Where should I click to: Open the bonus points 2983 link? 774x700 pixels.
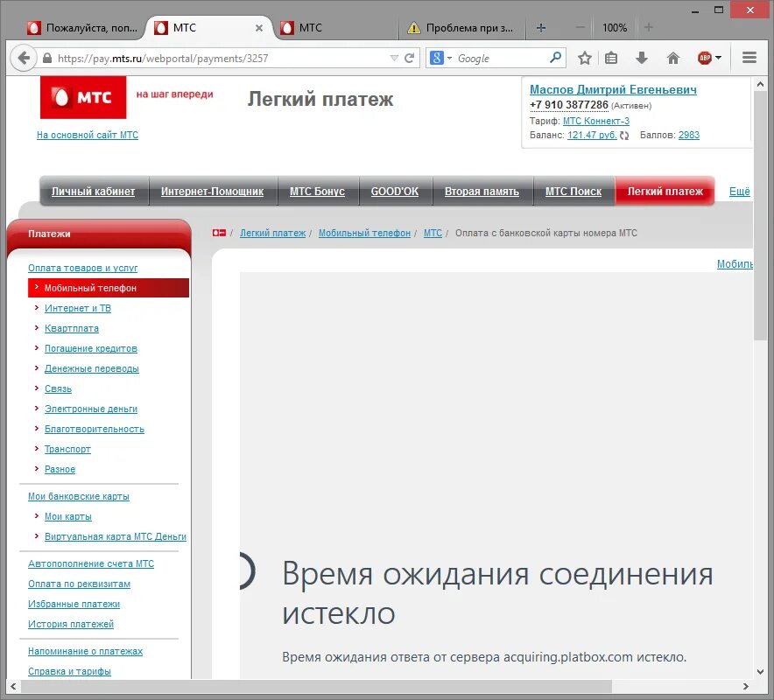tap(688, 135)
